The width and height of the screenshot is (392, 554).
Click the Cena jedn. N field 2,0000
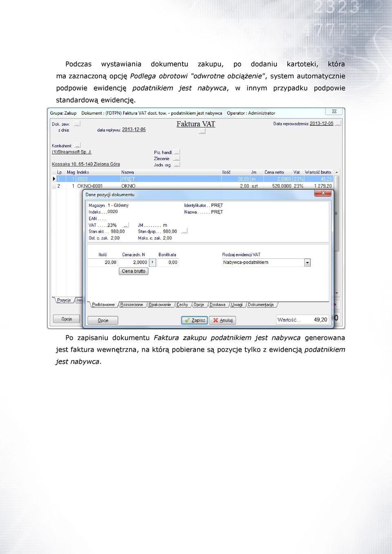134,263
